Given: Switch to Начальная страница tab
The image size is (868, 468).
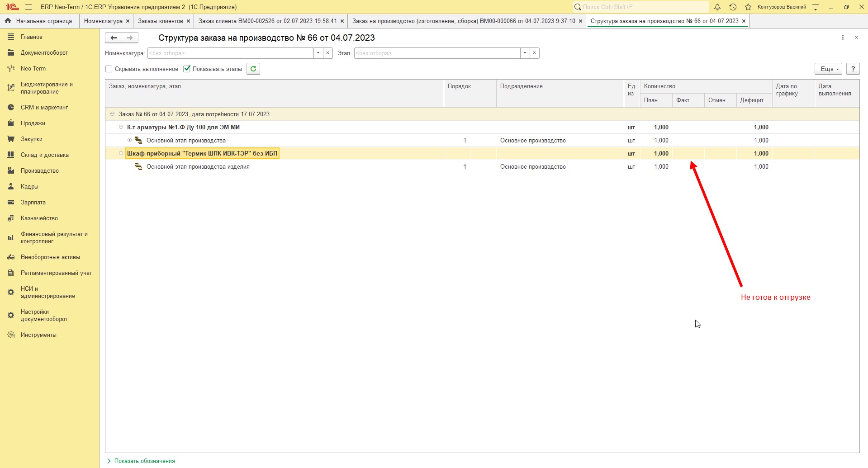Looking at the screenshot, I should 39,21.
